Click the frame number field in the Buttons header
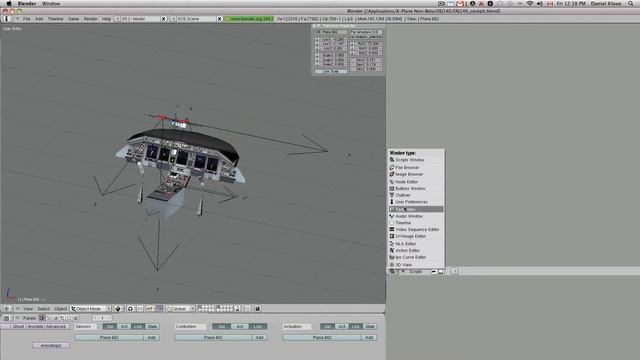The height and width of the screenshot is (360, 640). click(x=102, y=318)
